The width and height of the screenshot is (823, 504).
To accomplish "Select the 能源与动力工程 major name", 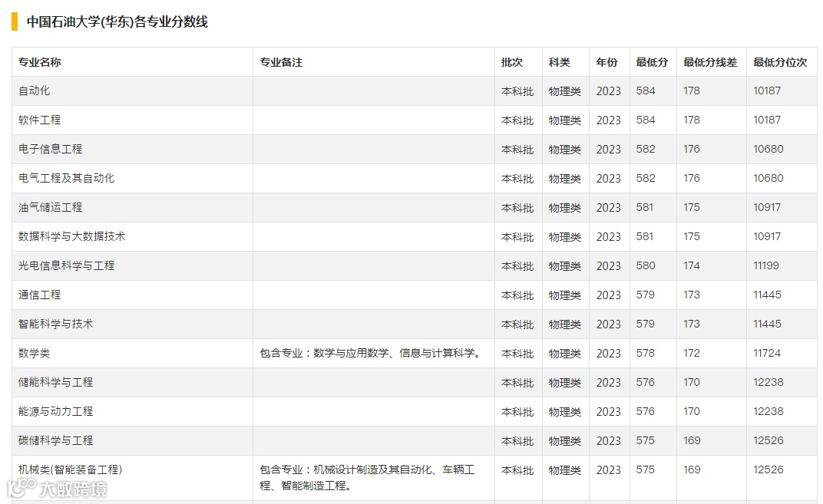I will pos(55,411).
